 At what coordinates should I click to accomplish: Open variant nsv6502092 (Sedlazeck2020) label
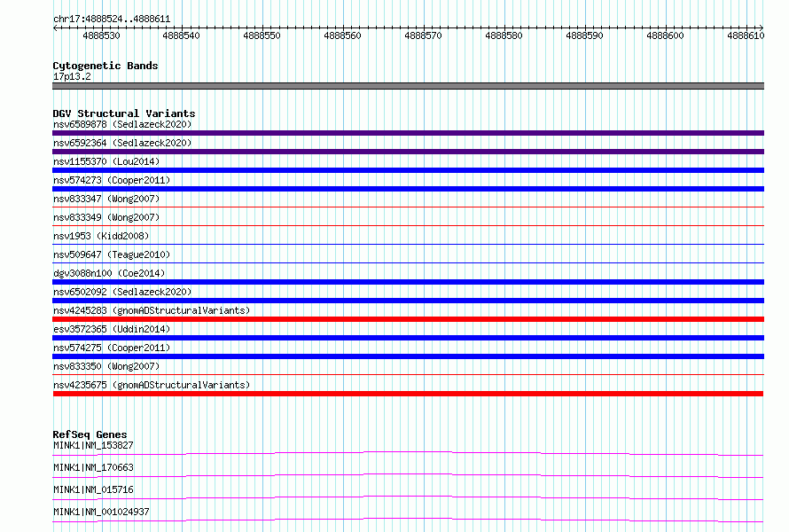pos(122,292)
